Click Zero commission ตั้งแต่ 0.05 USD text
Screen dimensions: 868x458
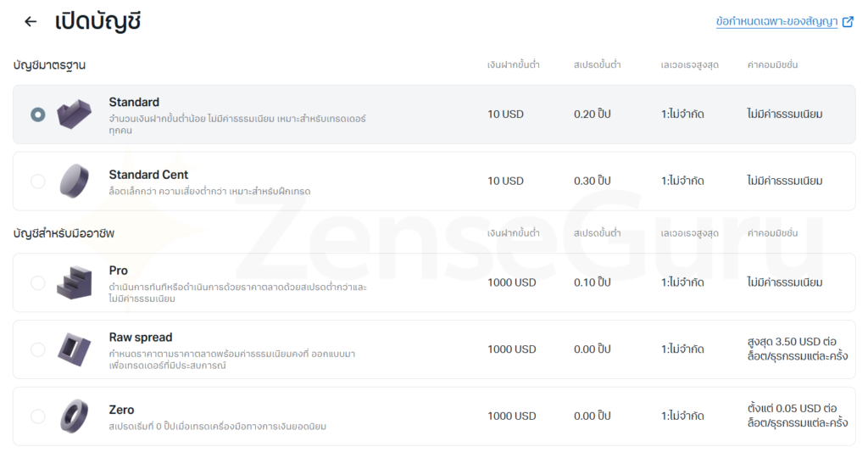[x=797, y=416]
